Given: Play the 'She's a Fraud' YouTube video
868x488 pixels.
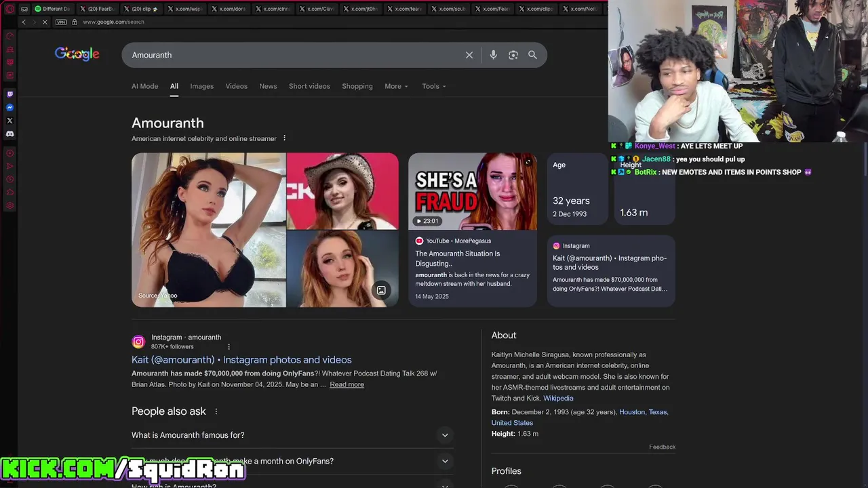Looking at the screenshot, I should tap(473, 191).
